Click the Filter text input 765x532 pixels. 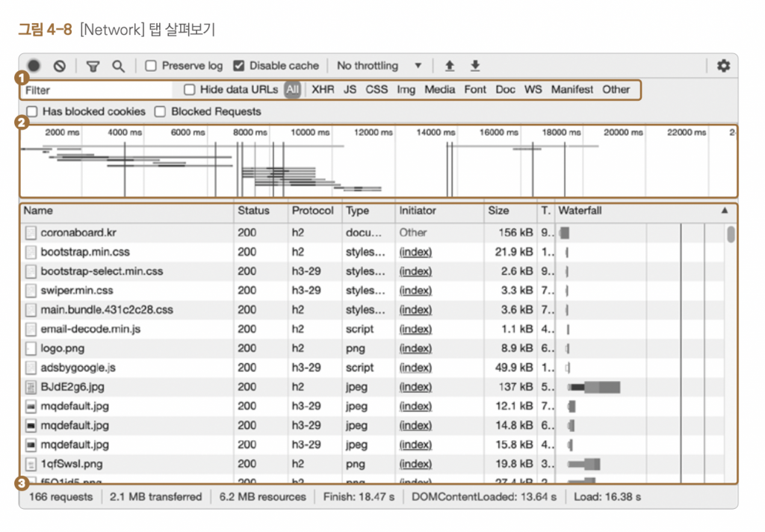click(x=98, y=90)
